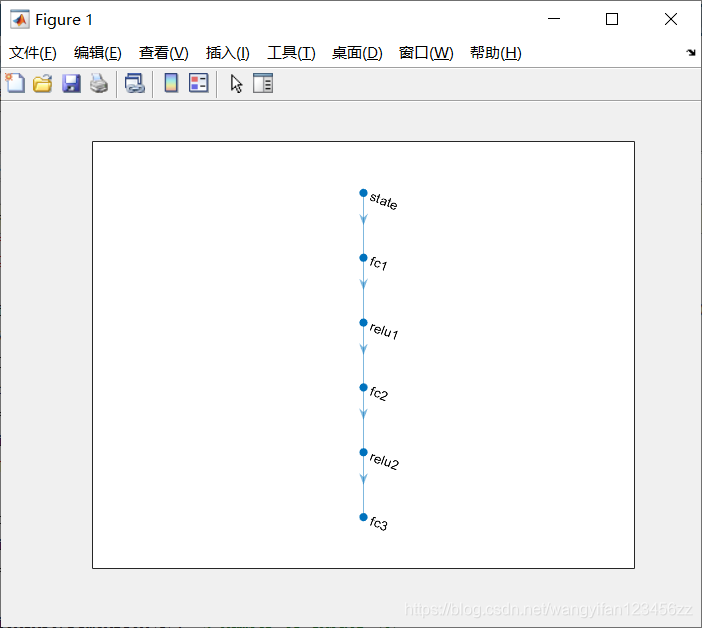The image size is (702, 628).
Task: Open the 文件(F) menu
Action: (33, 53)
